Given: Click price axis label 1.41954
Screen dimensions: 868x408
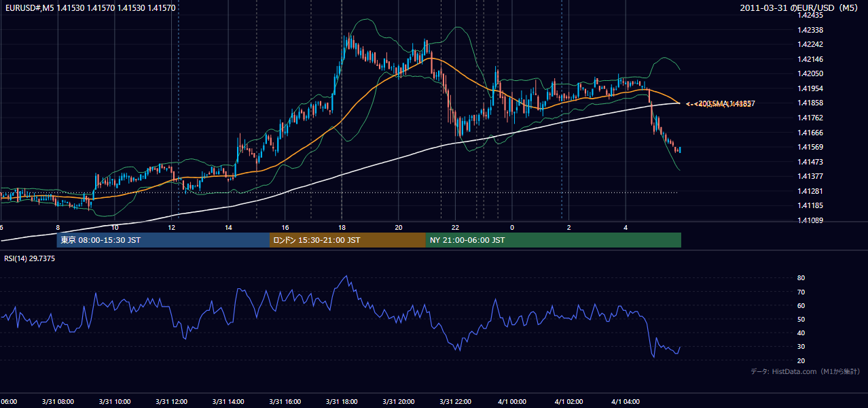Looking at the screenshot, I should point(811,88).
